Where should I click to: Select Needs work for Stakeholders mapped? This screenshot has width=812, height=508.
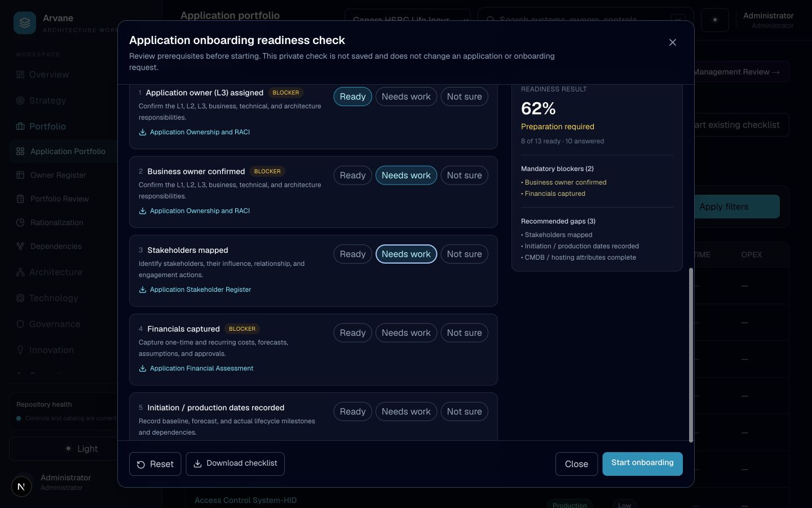(x=406, y=254)
